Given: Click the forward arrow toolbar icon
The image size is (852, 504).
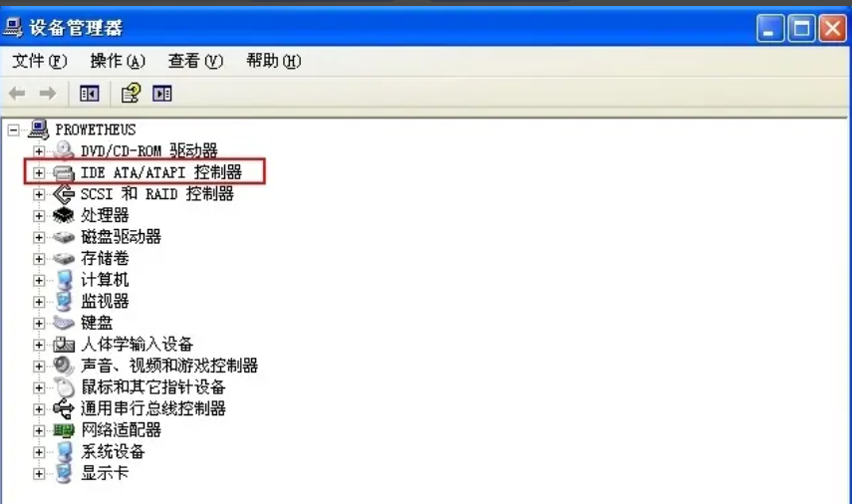Looking at the screenshot, I should [48, 94].
